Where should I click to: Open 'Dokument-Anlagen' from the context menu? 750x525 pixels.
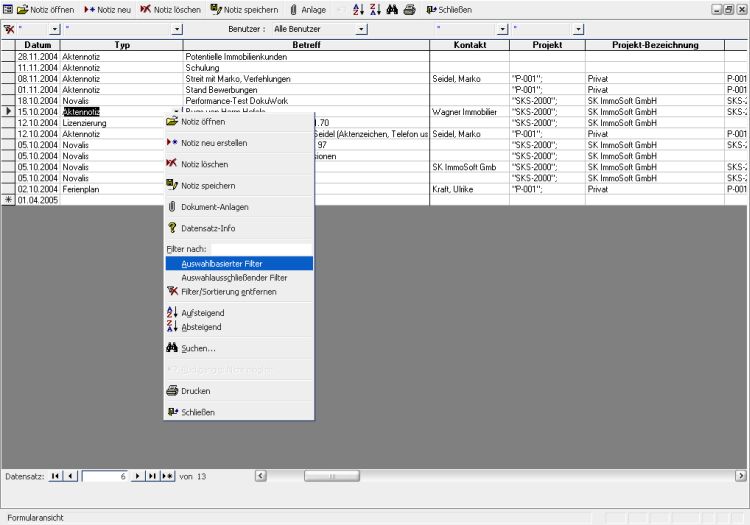(214, 207)
